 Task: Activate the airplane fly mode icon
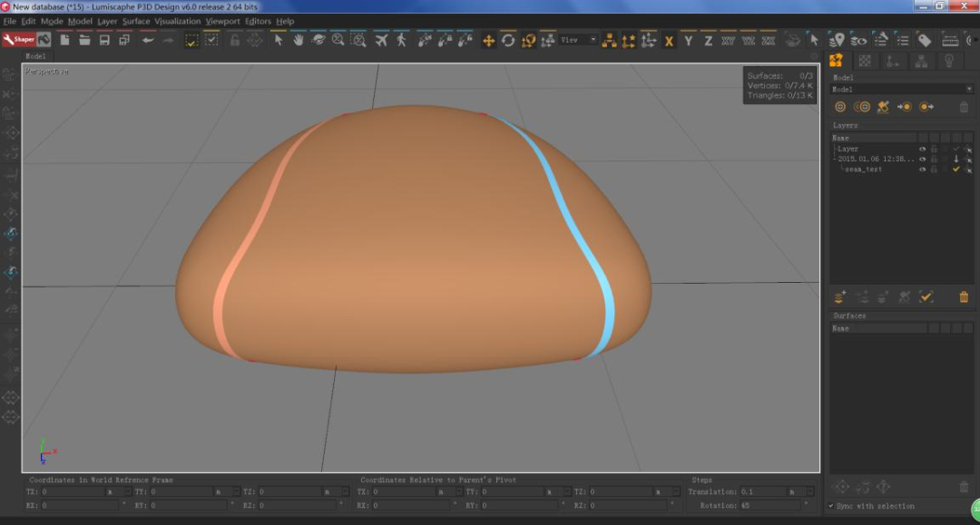click(381, 40)
